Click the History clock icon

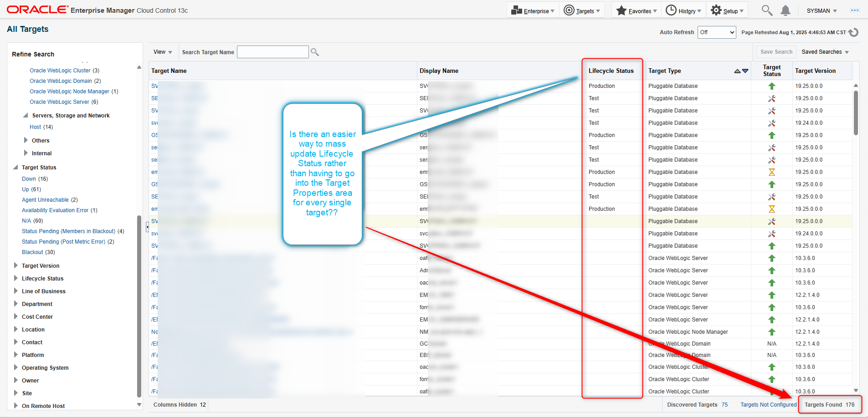coord(671,10)
